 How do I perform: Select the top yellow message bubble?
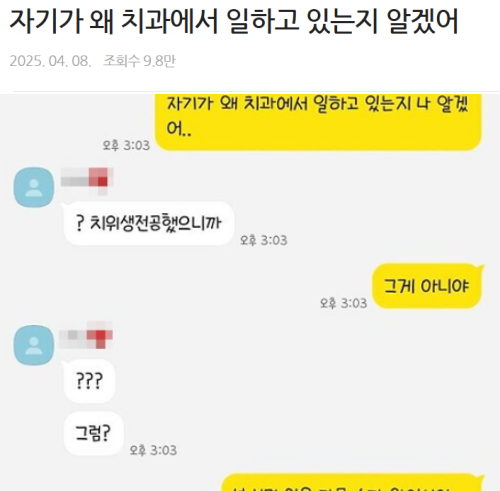coord(319,122)
